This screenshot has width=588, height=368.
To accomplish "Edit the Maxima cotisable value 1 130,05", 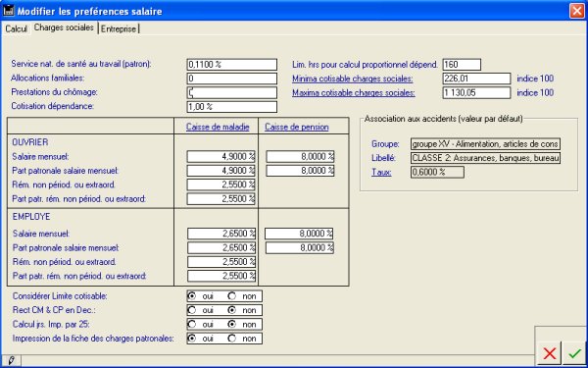I will click(476, 93).
